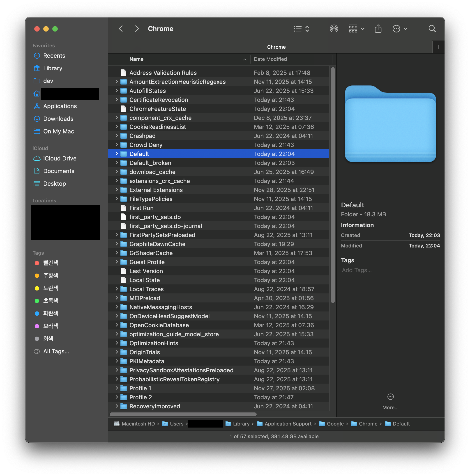Expand the Default folder disclosure arrow
The image size is (470, 476).
coord(117,154)
